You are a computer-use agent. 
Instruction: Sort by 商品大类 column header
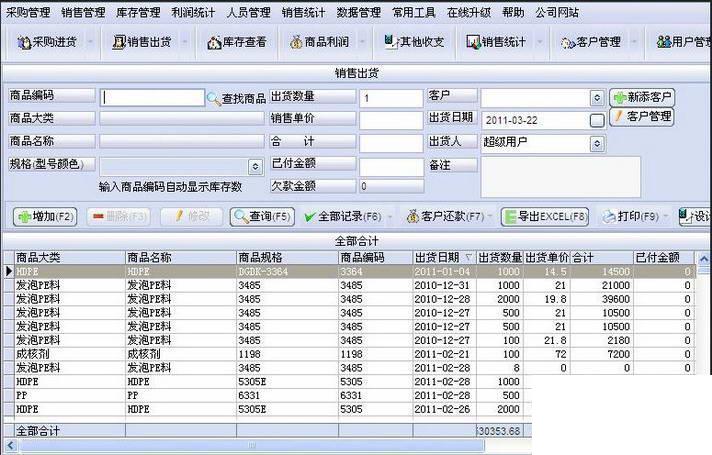pos(70,257)
